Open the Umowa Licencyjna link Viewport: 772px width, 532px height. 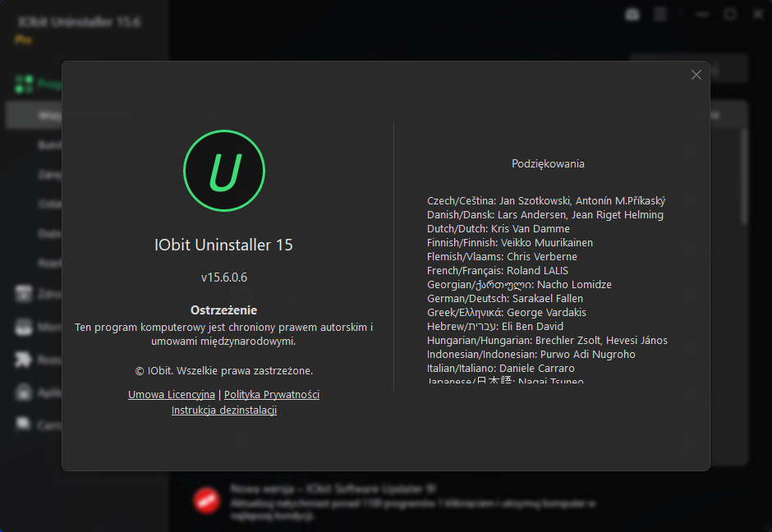coord(172,395)
